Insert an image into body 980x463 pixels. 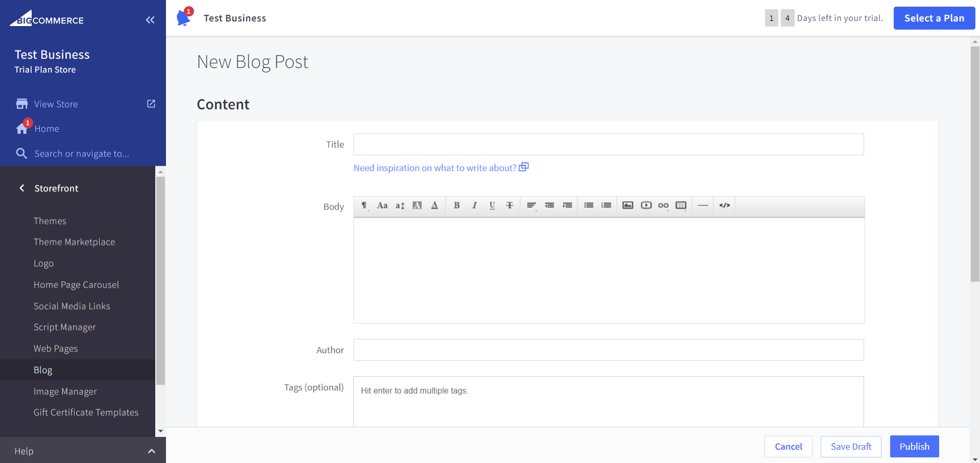pyautogui.click(x=628, y=205)
